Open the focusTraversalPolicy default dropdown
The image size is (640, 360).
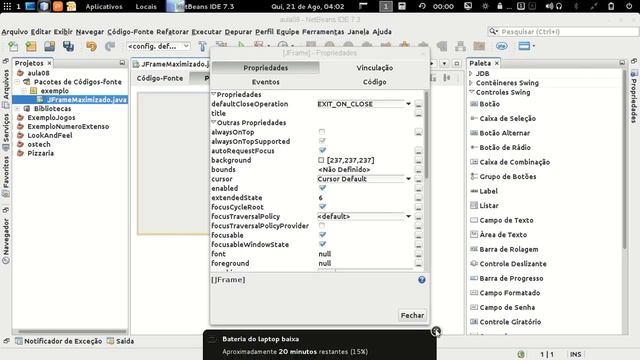(408, 216)
